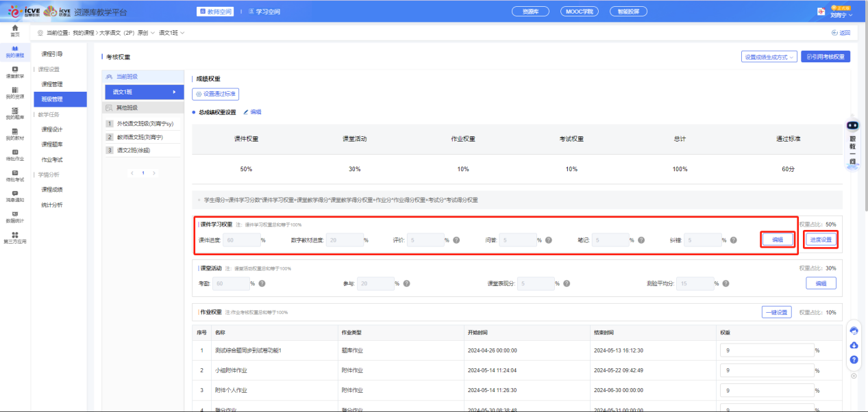
Task: Open the 语文1班 breadcrumb dropdown
Action: point(172,33)
